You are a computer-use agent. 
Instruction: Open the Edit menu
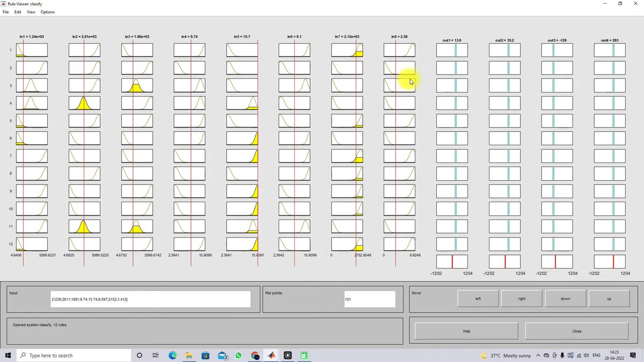18,12
